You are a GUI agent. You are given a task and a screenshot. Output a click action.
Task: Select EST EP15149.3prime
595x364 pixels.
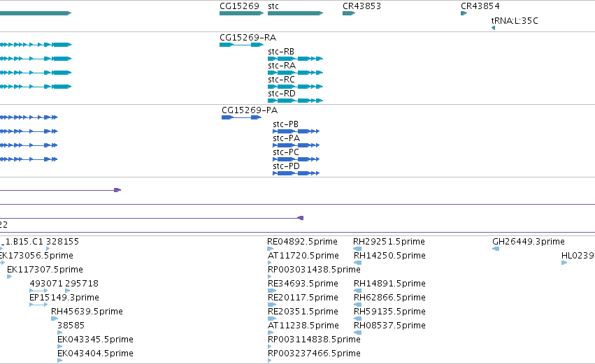coord(38,305)
